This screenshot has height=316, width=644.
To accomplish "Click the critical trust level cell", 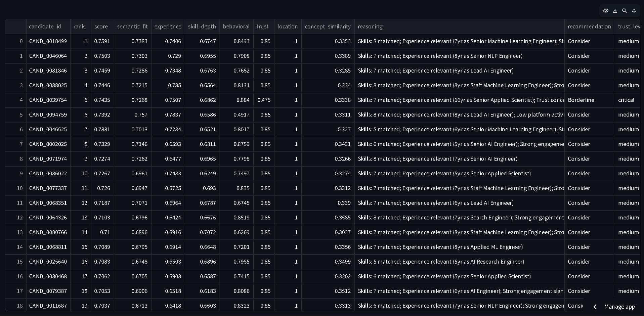I will click(628, 100).
